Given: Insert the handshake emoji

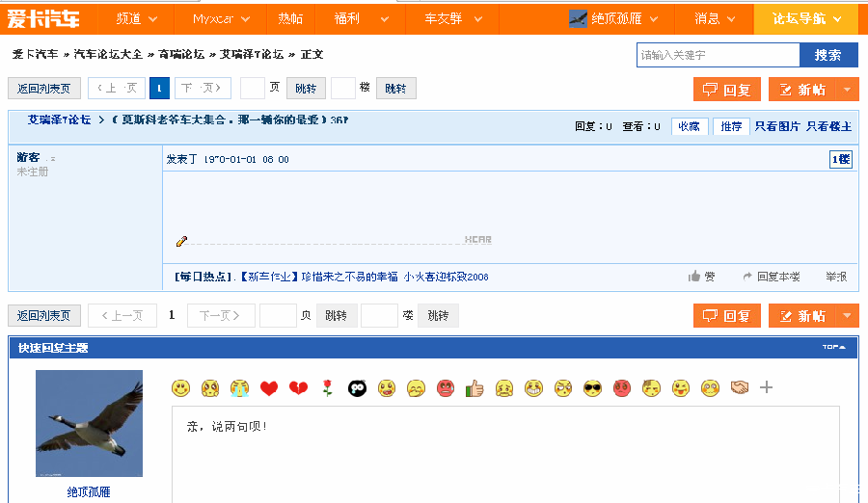Looking at the screenshot, I should [x=739, y=387].
